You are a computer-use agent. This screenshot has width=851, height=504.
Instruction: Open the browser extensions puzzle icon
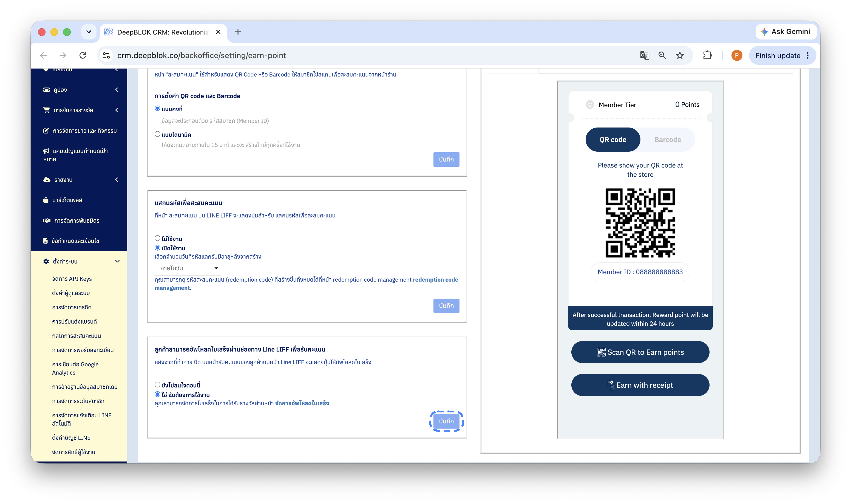click(707, 55)
